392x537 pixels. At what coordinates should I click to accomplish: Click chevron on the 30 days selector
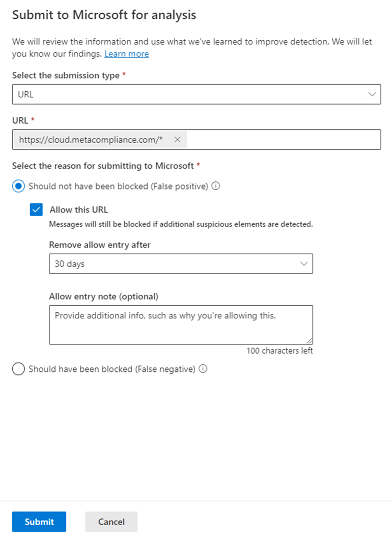[x=304, y=263]
